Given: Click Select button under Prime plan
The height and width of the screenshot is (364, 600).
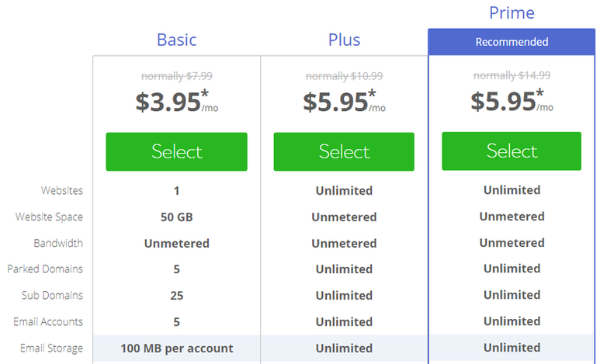Looking at the screenshot, I should click(x=512, y=151).
